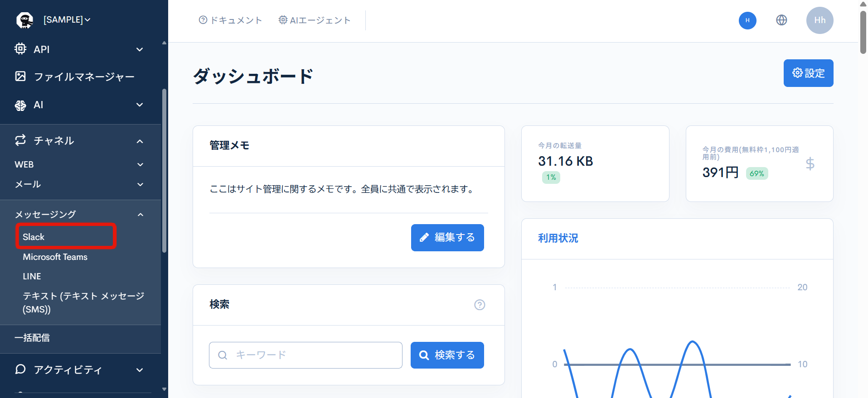Expand the API menu chevron
This screenshot has width=868, height=398.
140,49
